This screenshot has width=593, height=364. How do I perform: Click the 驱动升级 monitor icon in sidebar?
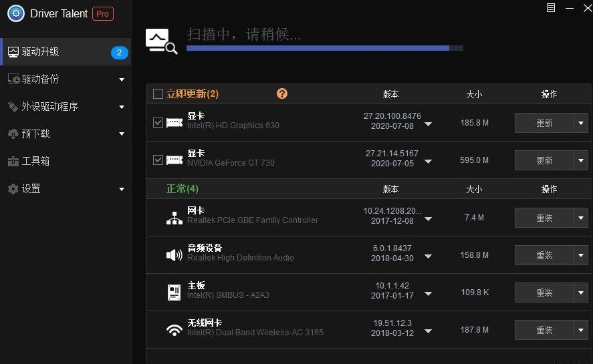pos(13,52)
